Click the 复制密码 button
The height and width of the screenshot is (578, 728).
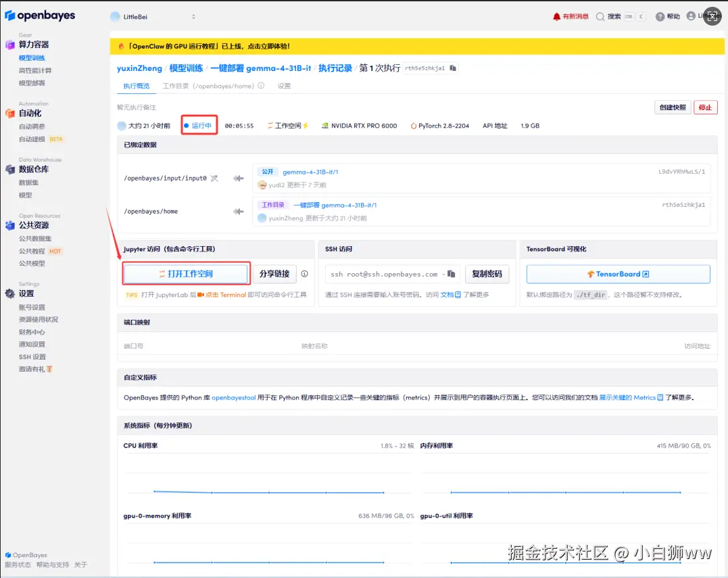487,274
